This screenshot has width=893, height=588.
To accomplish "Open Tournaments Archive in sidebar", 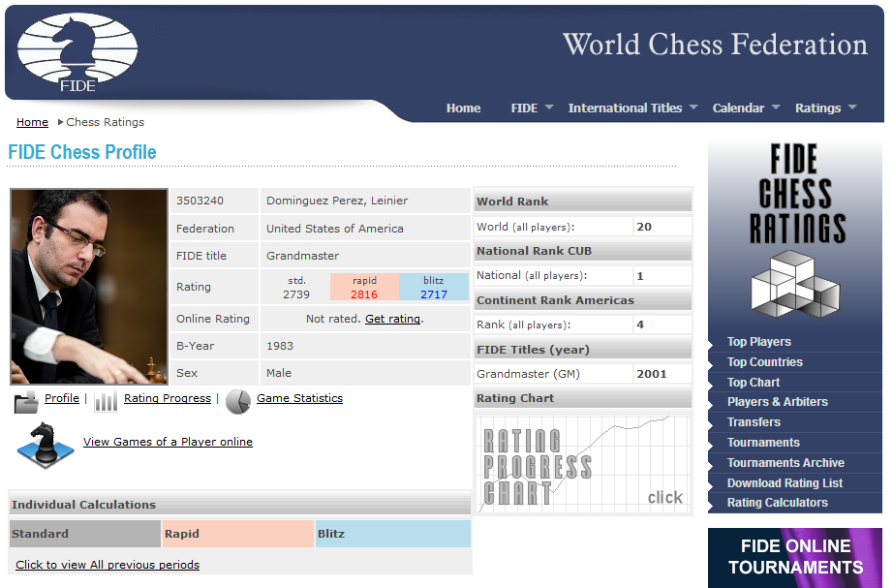I will point(785,463).
